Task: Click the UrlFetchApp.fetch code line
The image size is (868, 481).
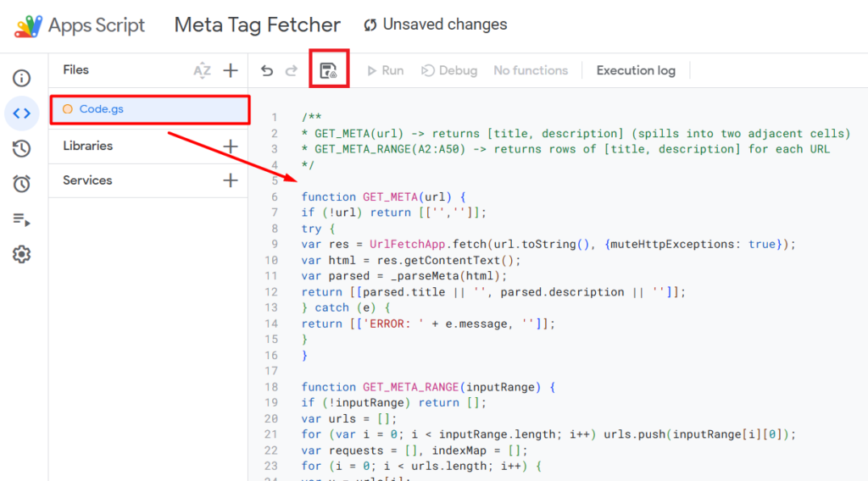Action: tap(548, 245)
